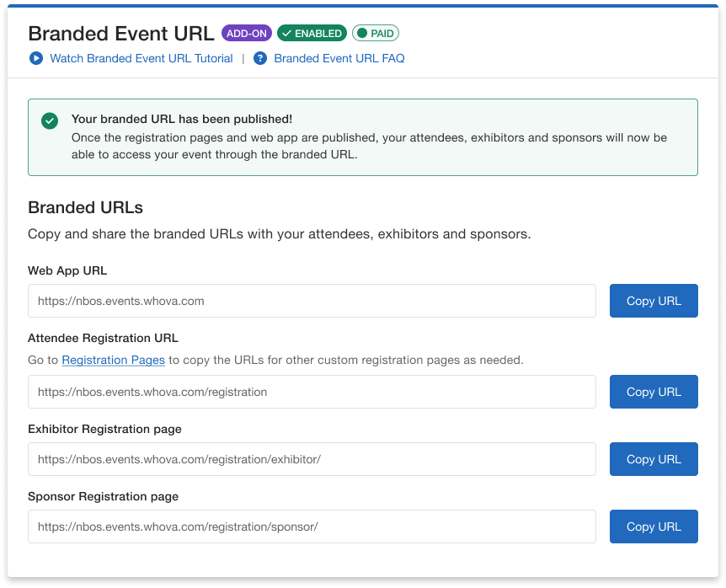The width and height of the screenshot is (726, 588).
Task: Click the purple ADD-ON badge
Action: click(246, 34)
